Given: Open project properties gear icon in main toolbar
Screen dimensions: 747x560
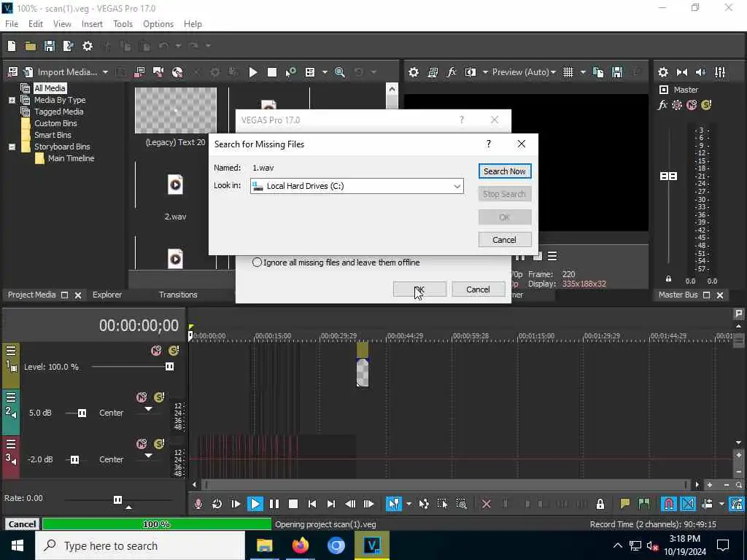Looking at the screenshot, I should click(88, 46).
